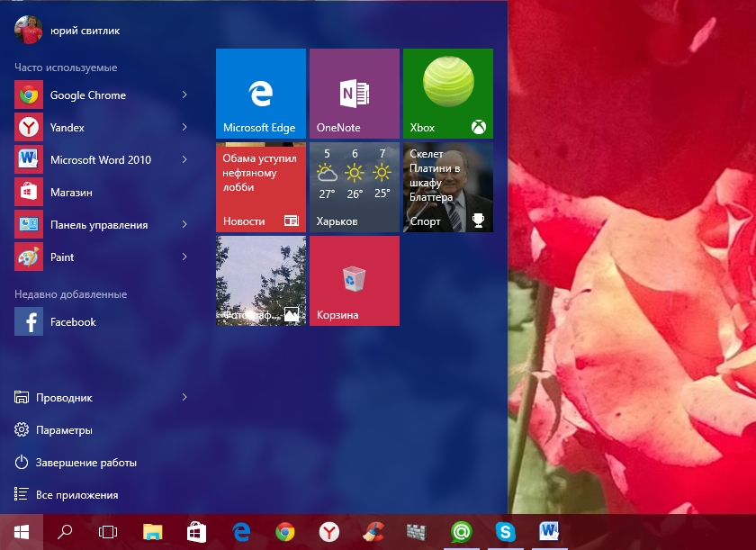
Task: Open the Харьков weather tile
Action: (354, 186)
